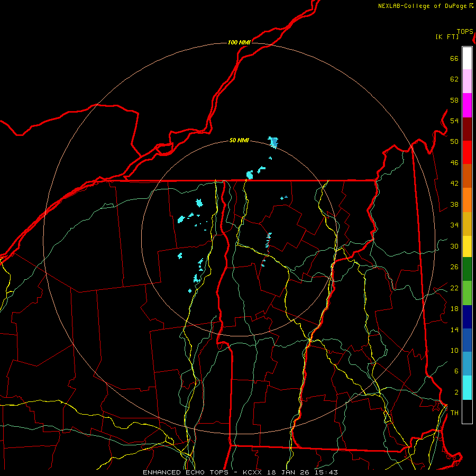Image resolution: width=476 pixels, height=476 pixels.
Task: Click the navy 18 kft legend swatch
Action: pyautogui.click(x=467, y=317)
